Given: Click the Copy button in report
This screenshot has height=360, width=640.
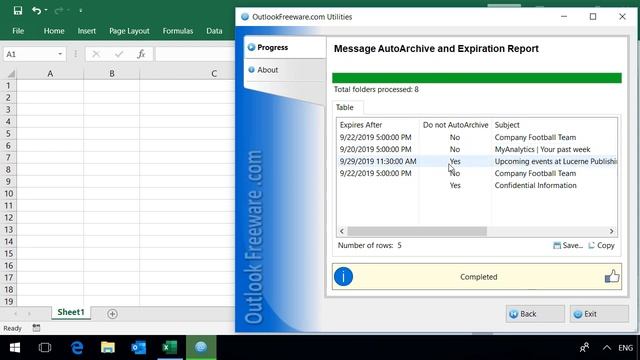Looking at the screenshot, I should pyautogui.click(x=601, y=245).
